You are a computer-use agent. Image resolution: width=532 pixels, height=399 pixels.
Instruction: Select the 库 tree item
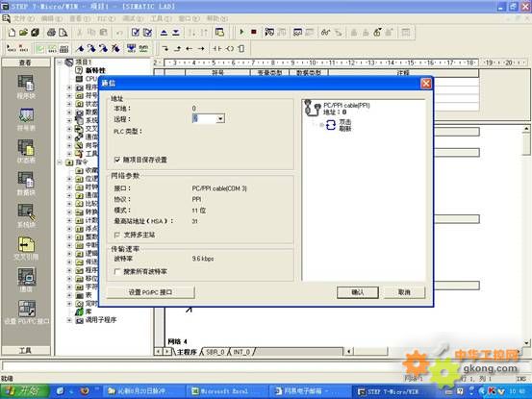point(89,312)
